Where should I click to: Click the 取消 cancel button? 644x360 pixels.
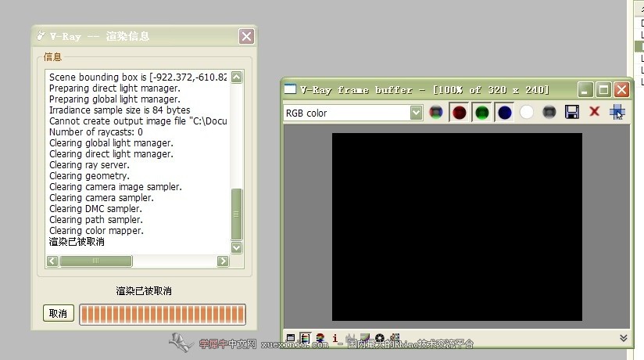pos(58,314)
